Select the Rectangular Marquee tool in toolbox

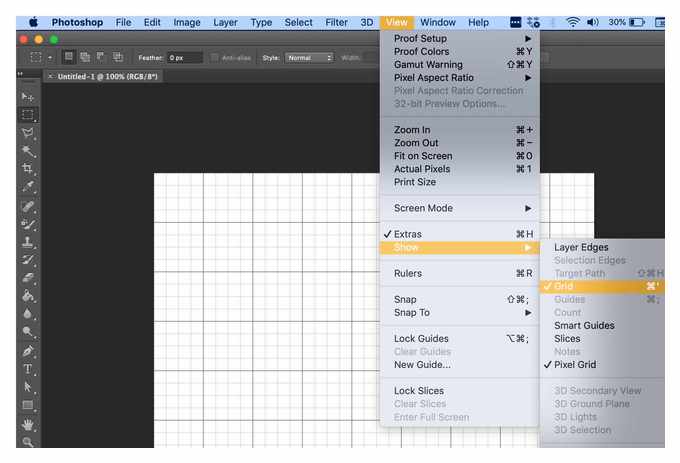pos(28,115)
